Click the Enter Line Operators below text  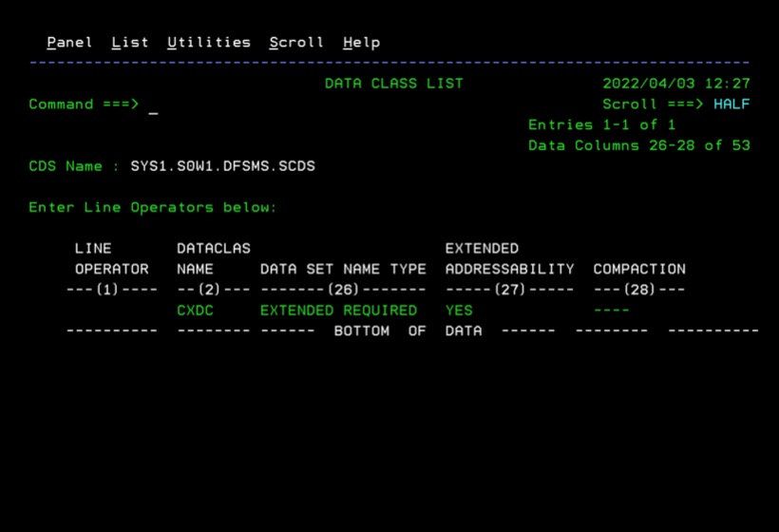point(153,207)
